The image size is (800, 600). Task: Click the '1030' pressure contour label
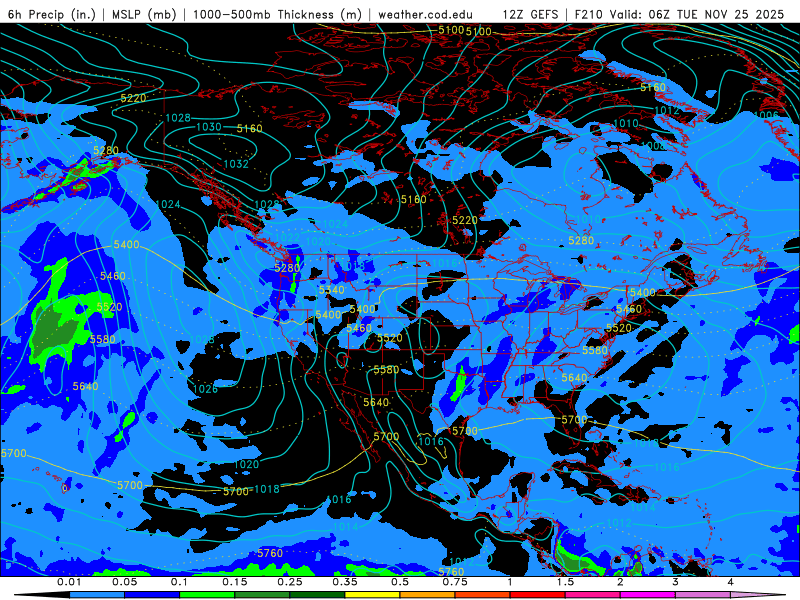(209, 127)
